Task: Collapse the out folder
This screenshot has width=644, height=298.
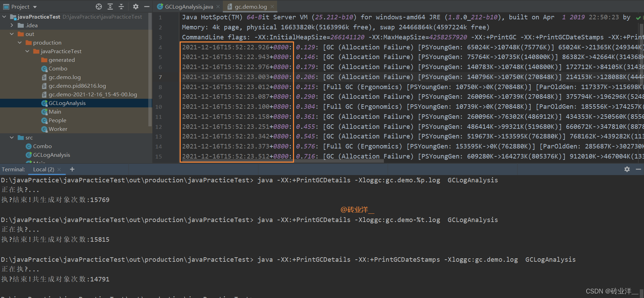Action: click(x=12, y=34)
